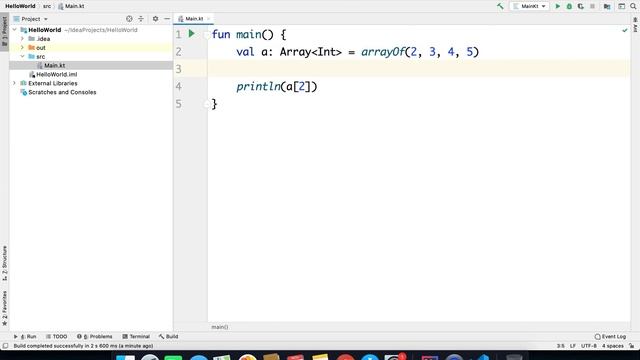Click the Build Project hammer icon
The image size is (640, 360).
500,6
